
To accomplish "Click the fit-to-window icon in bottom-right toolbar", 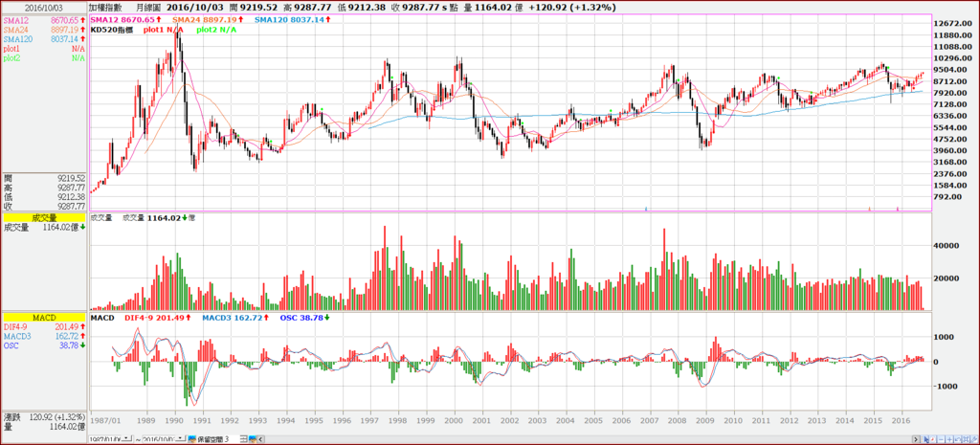I will point(966,439).
